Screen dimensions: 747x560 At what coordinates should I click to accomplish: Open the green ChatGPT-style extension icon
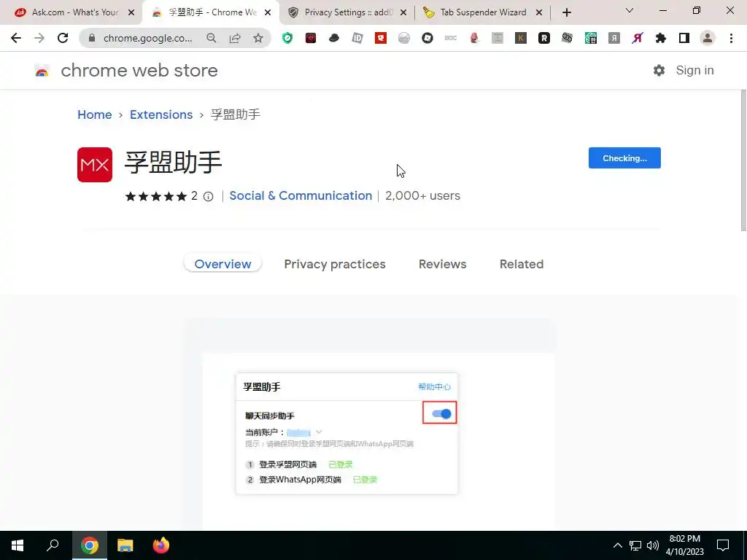[591, 38]
